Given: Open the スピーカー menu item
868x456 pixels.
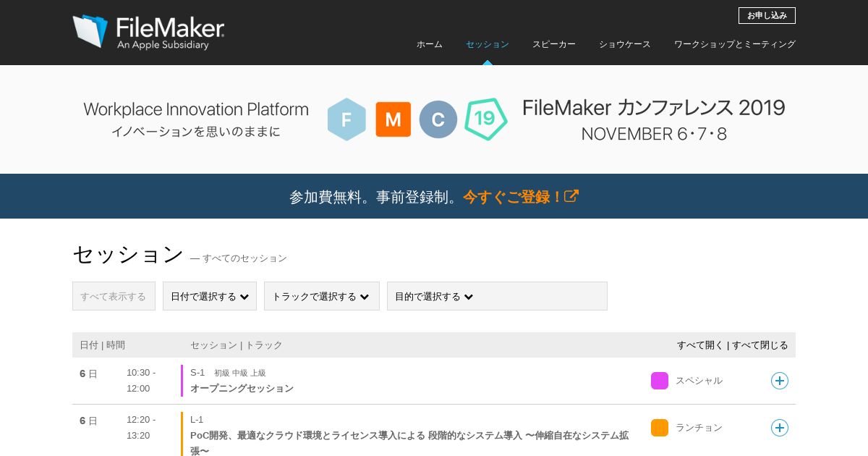Looking at the screenshot, I should (554, 44).
